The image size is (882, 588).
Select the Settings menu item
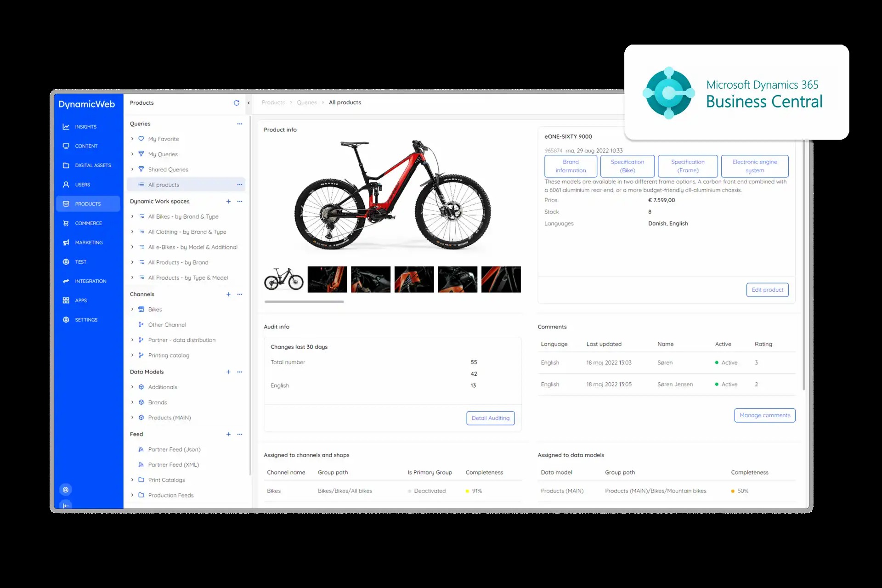pyautogui.click(x=86, y=320)
